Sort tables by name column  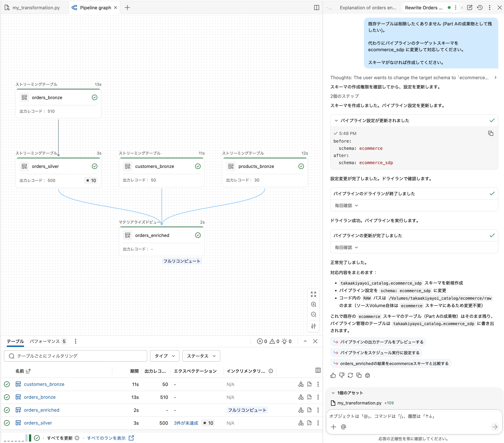point(23,371)
